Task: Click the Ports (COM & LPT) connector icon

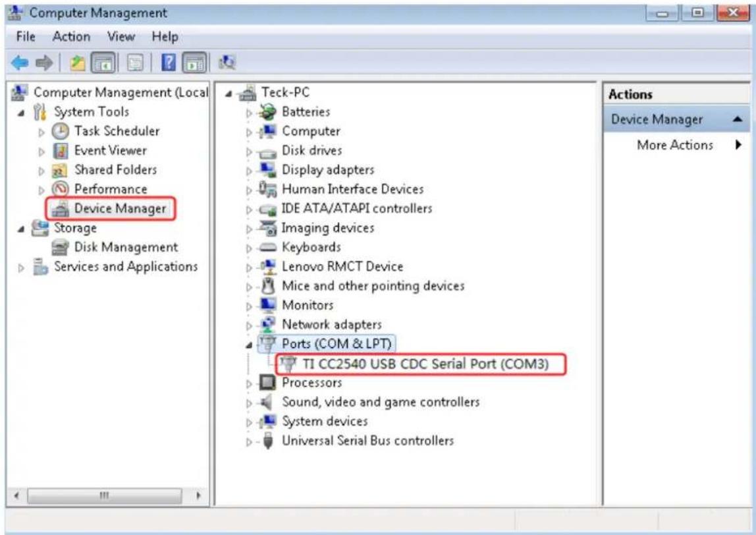Action: click(267, 344)
